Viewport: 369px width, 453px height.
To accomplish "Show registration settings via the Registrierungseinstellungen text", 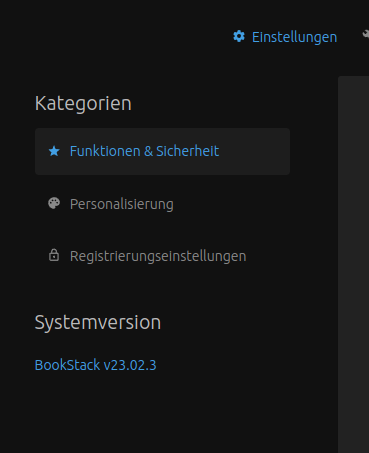I will [158, 256].
